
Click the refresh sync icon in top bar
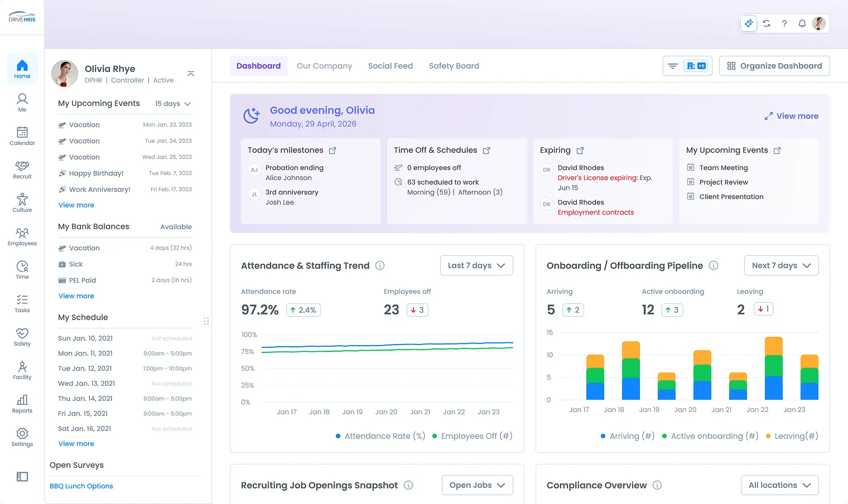pyautogui.click(x=767, y=23)
